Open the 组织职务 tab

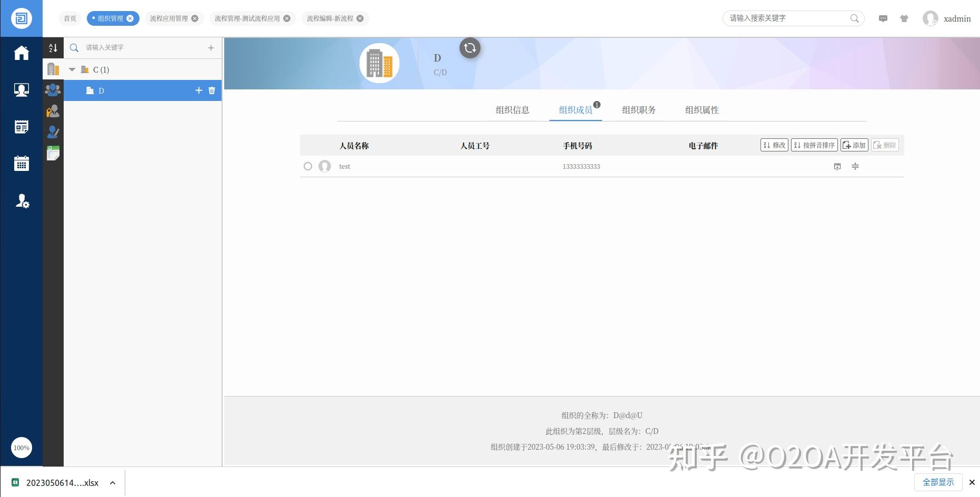(638, 110)
